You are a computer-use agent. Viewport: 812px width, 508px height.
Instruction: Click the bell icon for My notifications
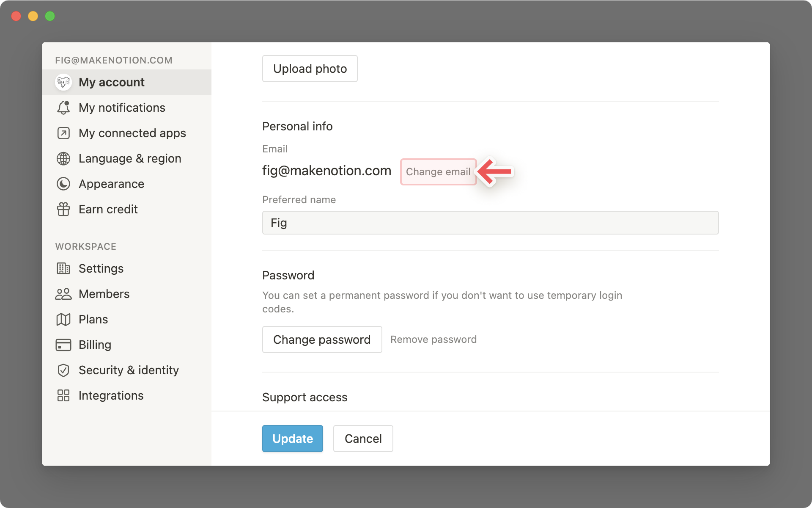(63, 108)
